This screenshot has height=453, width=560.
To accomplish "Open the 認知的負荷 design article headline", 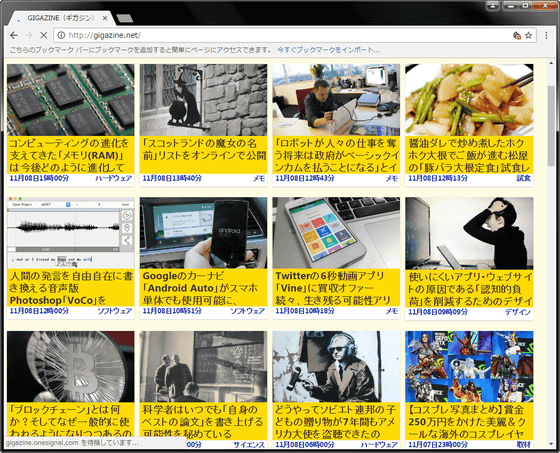I will (469, 289).
